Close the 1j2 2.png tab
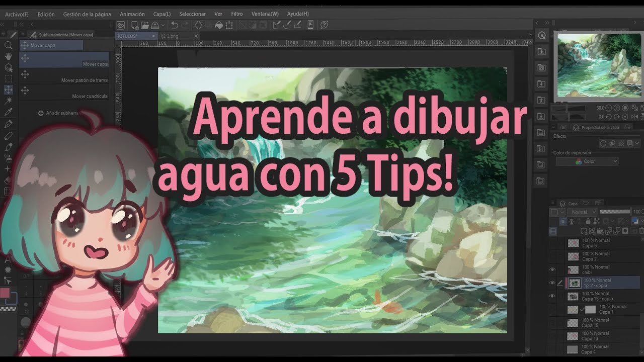This screenshot has height=362, width=644. (x=196, y=36)
